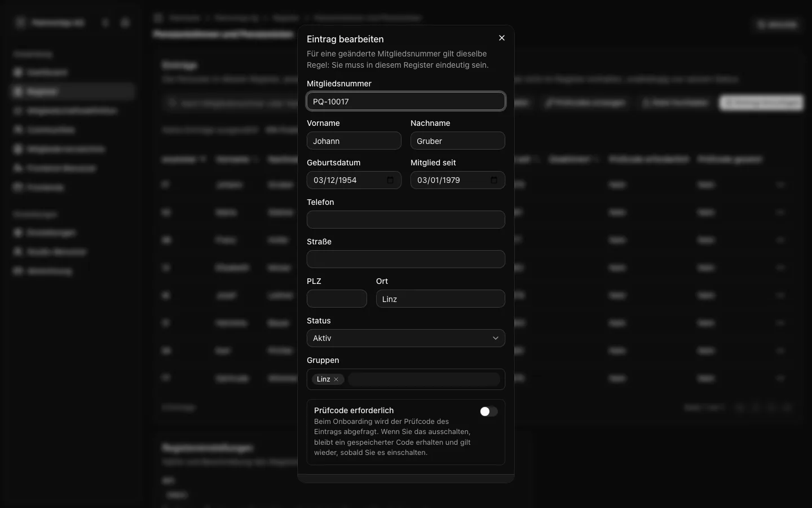
Task: Click the Mitglied seit date field 03/01/1979
Action: pyautogui.click(x=458, y=180)
